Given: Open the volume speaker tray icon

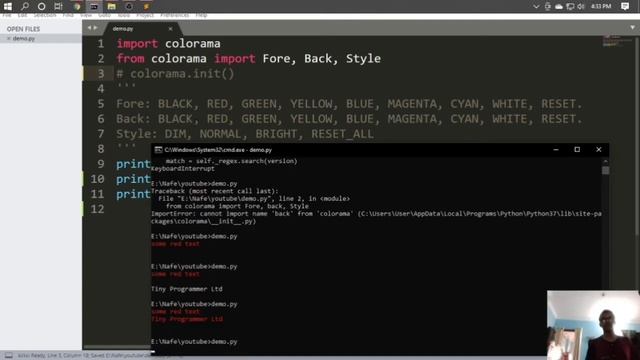Looking at the screenshot, I should [x=581, y=7].
